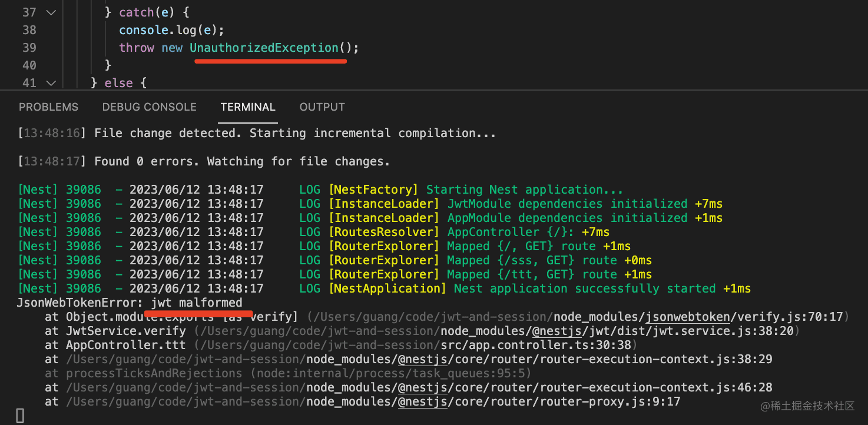The height and width of the screenshot is (425, 868).
Task: Click line number 38 in the gutter
Action: point(29,30)
